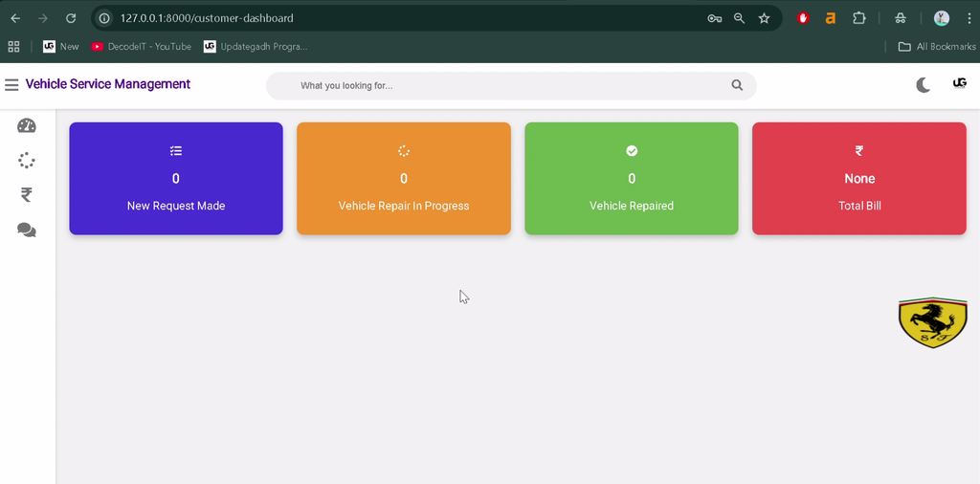The height and width of the screenshot is (484, 980).
Task: Bookmark this page with the star icon
Action: (764, 18)
